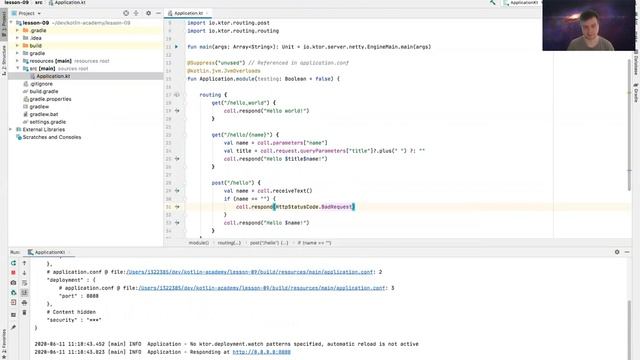640x360 pixels.
Task: Expand the gradle folder
Action: 18,53
